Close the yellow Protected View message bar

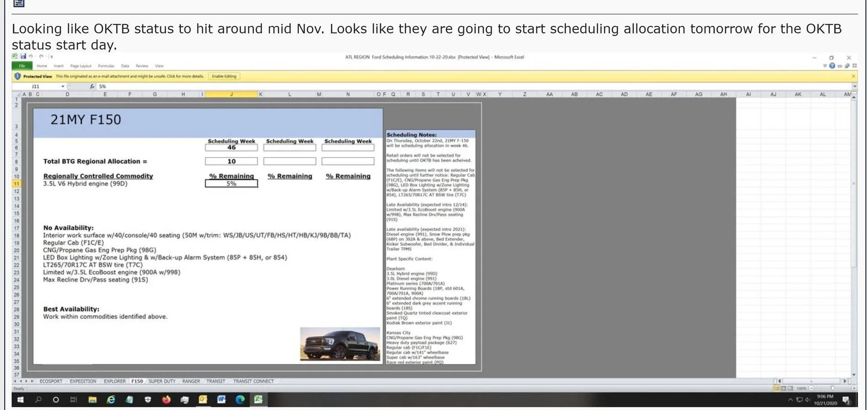tap(853, 76)
